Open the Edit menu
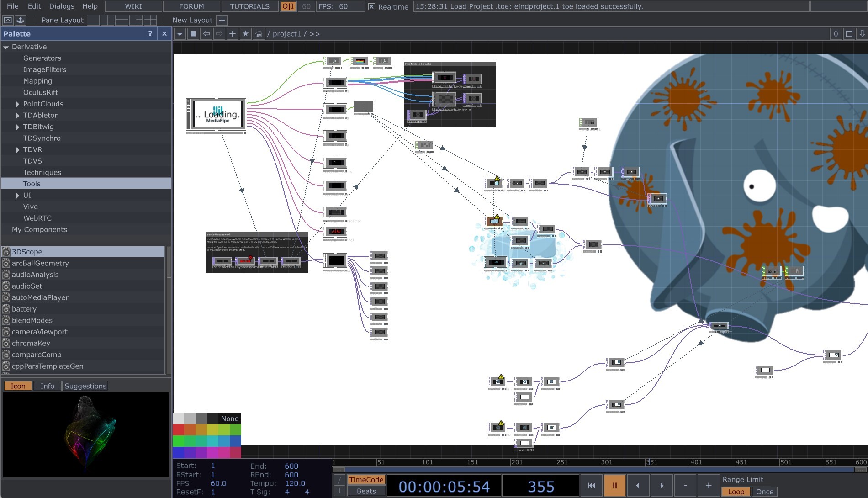 click(34, 6)
